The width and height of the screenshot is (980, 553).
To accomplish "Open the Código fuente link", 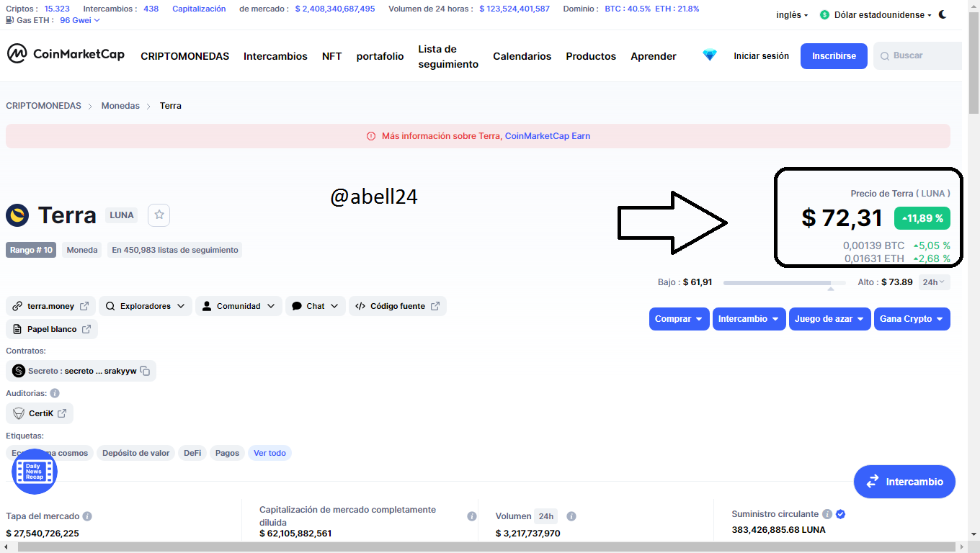I will [398, 306].
